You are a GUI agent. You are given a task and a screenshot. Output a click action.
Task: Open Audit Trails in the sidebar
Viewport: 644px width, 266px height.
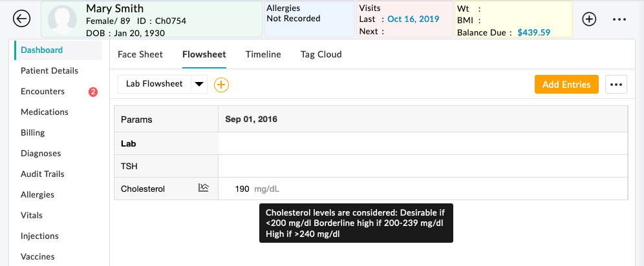point(42,174)
